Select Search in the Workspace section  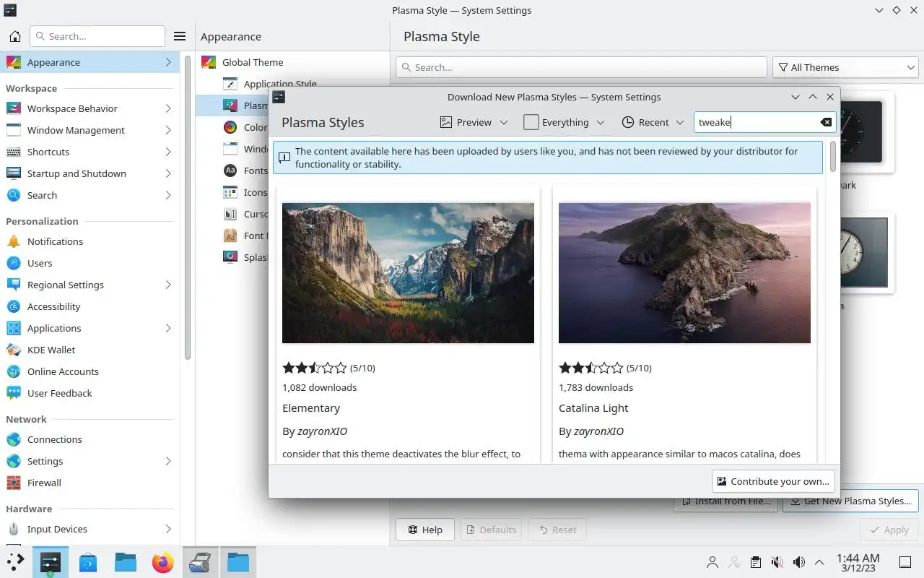point(90,195)
